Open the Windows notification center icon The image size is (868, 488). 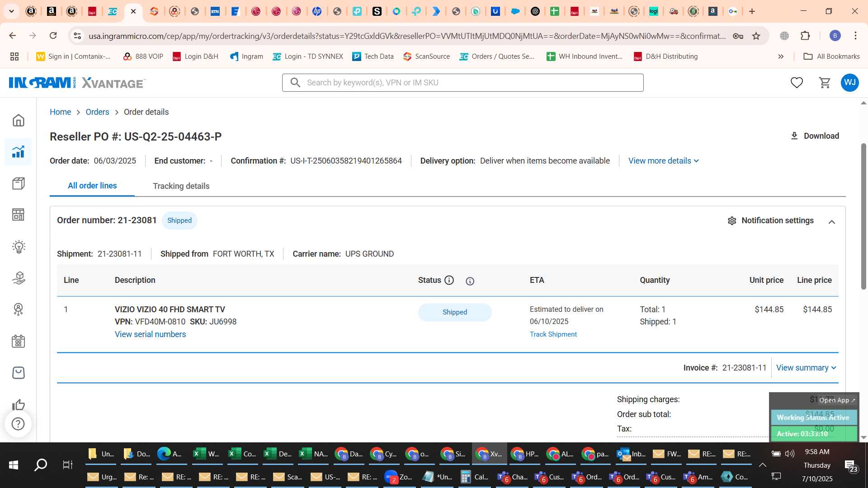[x=851, y=465]
